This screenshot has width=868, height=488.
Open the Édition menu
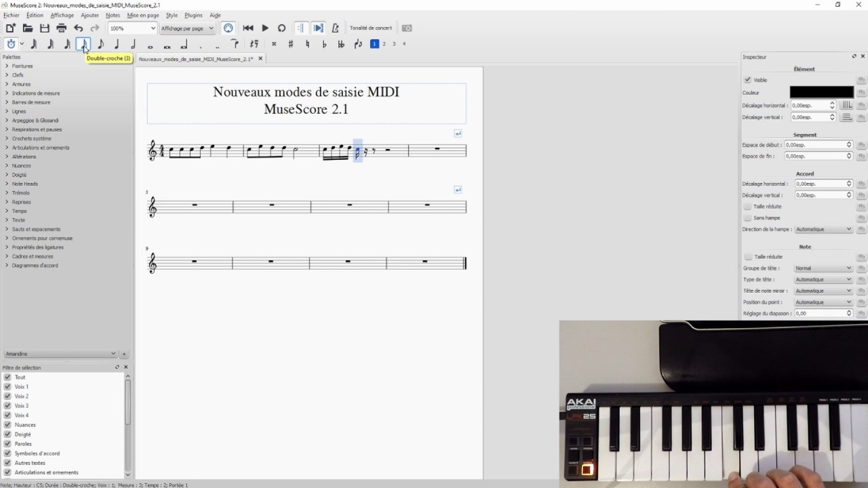click(x=35, y=15)
